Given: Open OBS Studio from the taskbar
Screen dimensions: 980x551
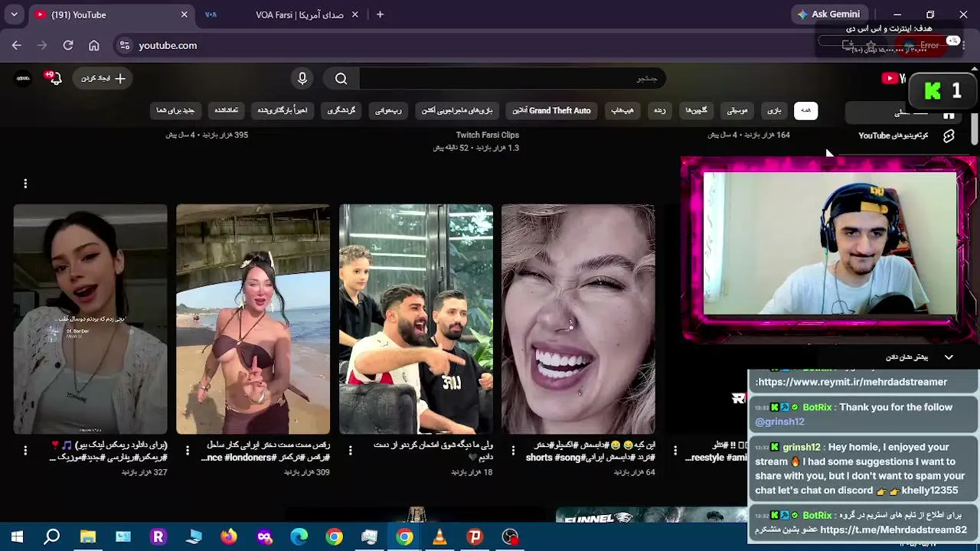Looking at the screenshot, I should click(x=511, y=537).
